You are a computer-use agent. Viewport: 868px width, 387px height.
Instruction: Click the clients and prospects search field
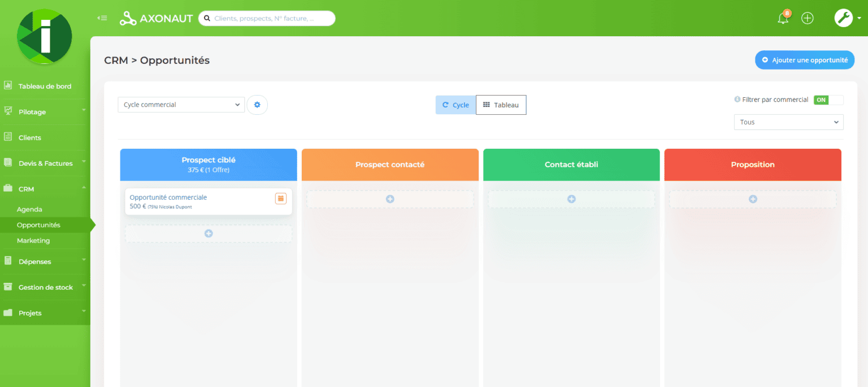click(267, 19)
